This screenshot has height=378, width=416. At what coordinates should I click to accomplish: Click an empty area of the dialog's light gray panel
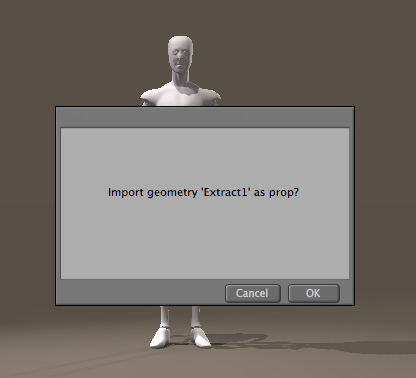click(205, 240)
